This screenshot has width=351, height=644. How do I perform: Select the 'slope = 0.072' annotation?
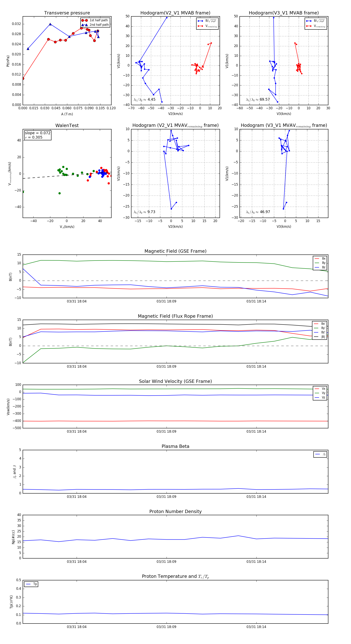click(37, 133)
